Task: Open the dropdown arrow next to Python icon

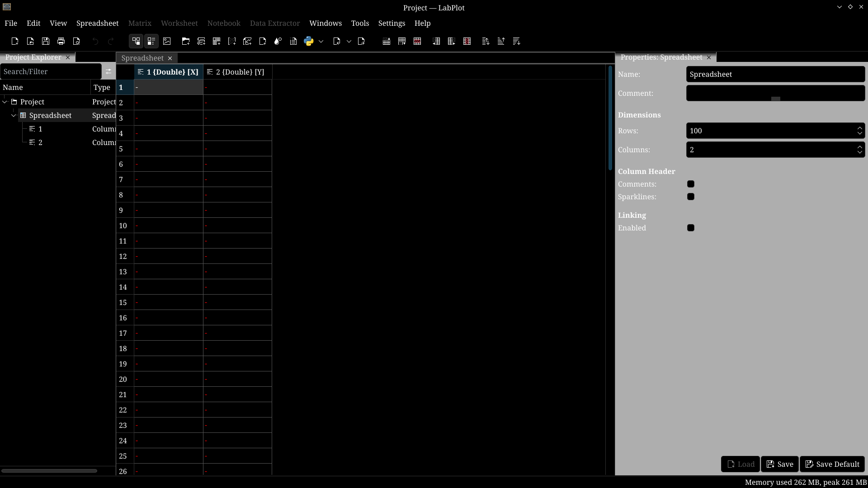Action: [321, 41]
